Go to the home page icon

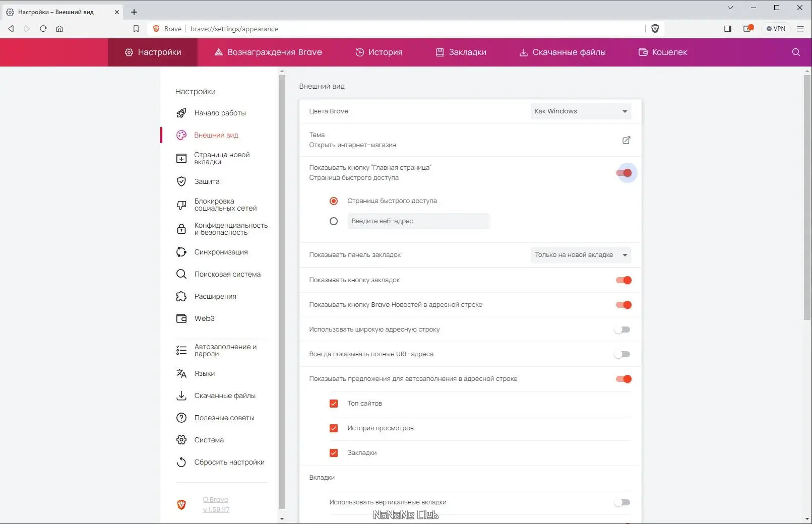click(59, 29)
